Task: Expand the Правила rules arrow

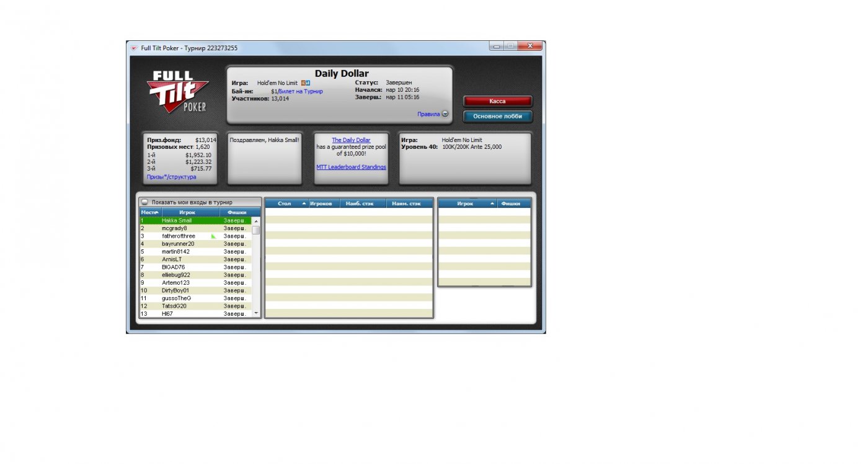Action: pos(445,114)
